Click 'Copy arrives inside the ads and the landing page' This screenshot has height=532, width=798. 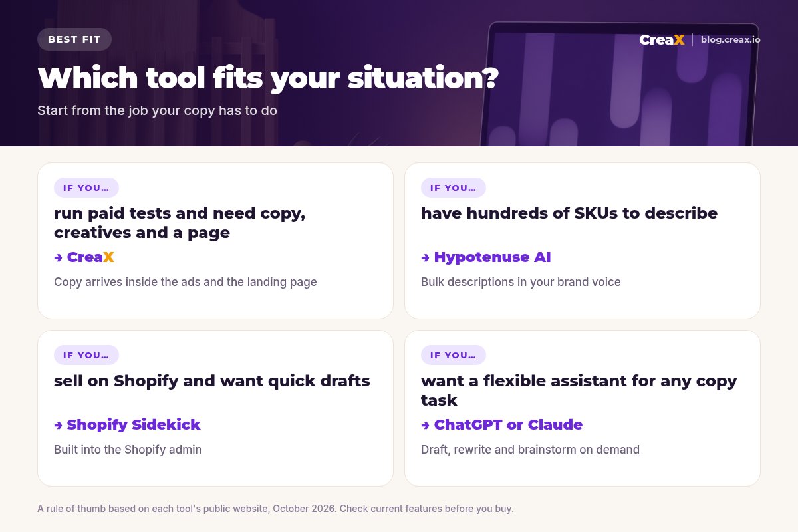tap(186, 282)
